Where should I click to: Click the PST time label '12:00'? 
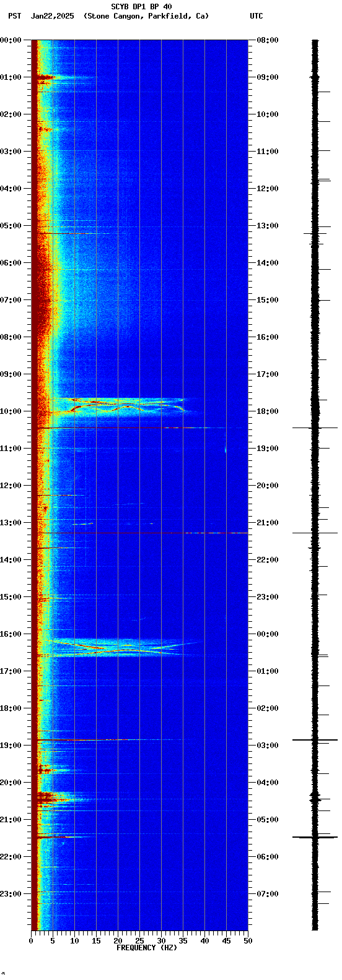coord(11,486)
